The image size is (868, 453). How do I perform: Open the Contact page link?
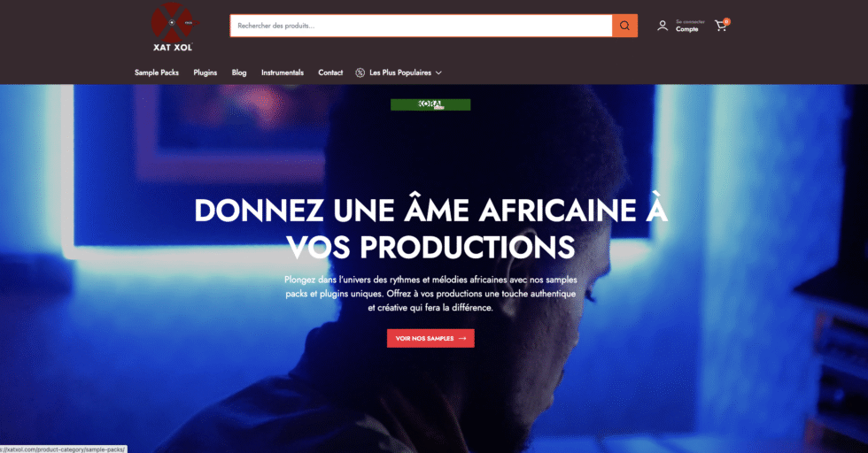tap(330, 73)
